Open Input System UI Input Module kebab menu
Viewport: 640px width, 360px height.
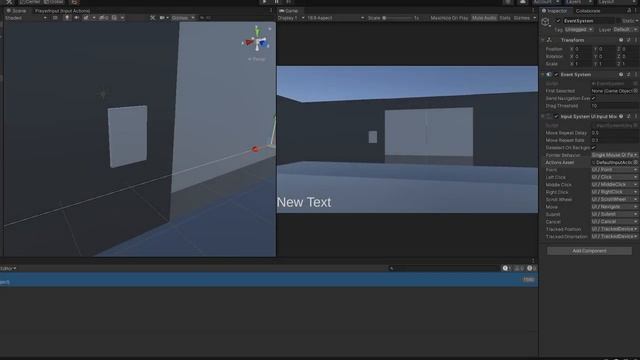(x=636, y=117)
